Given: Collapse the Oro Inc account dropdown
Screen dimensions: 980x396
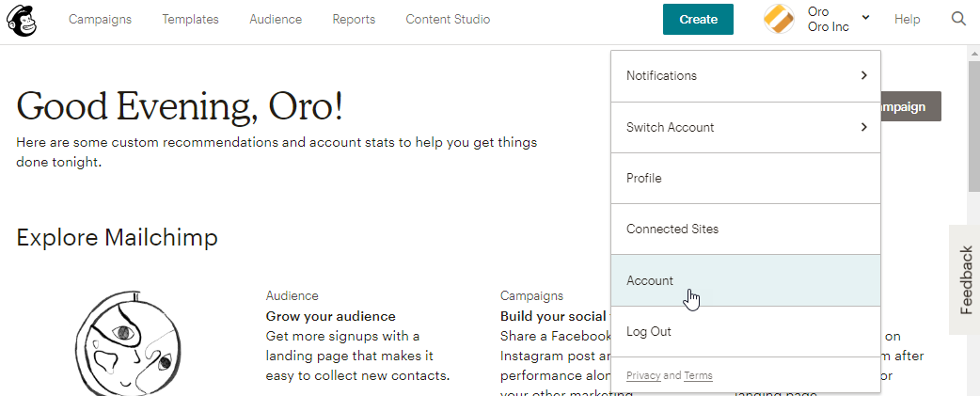Looking at the screenshot, I should 865,18.
